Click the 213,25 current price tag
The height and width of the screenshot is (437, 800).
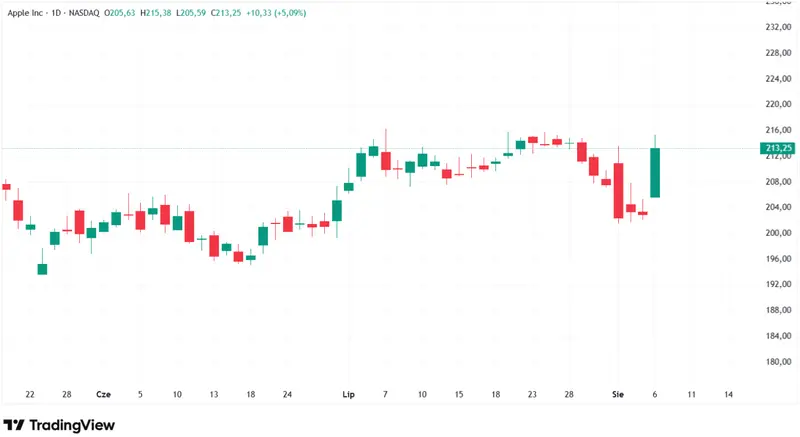click(x=778, y=148)
